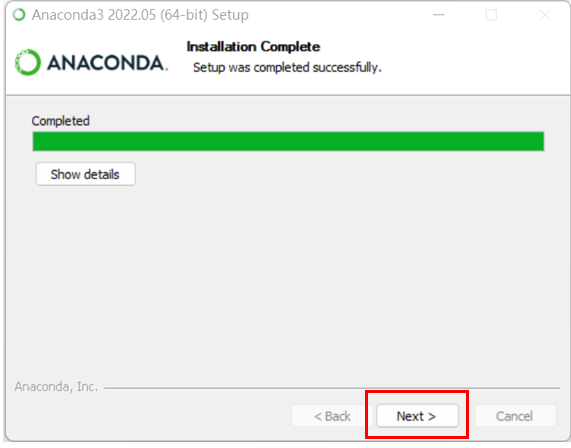Click the divider line beside Anaconda, Inc.

[332, 388]
